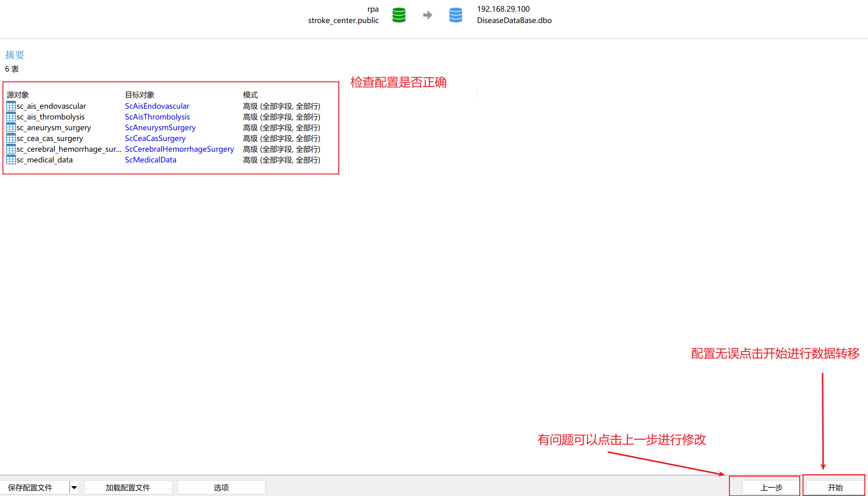Click target label DiseaseDataBase.dbo
This screenshot has width=868, height=496.
[x=514, y=21]
